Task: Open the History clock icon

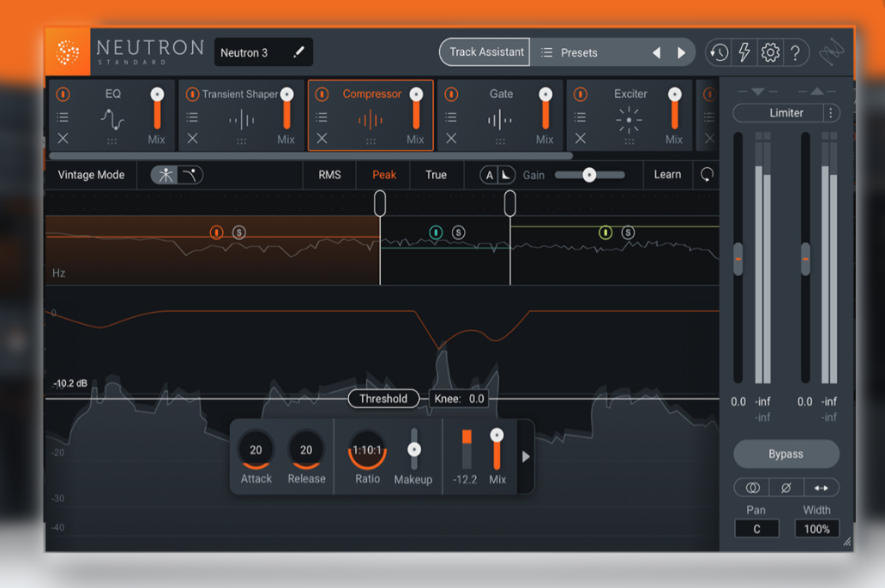Action: [x=719, y=52]
